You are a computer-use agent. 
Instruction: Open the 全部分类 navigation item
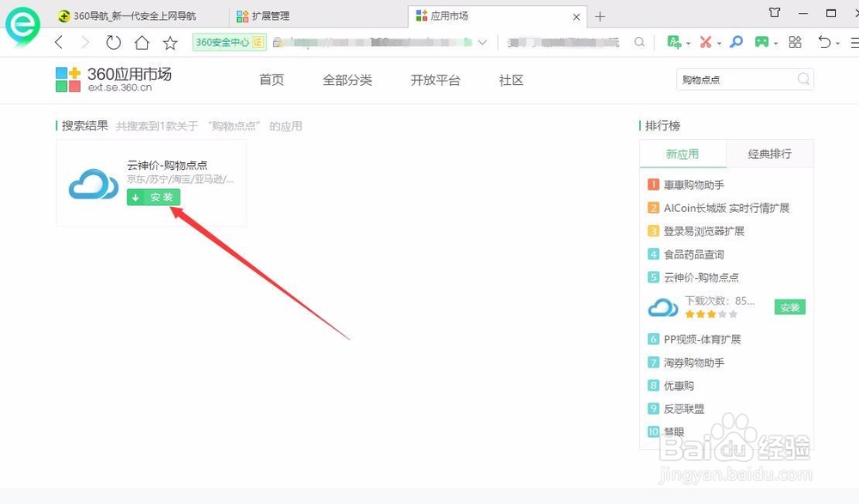(347, 80)
